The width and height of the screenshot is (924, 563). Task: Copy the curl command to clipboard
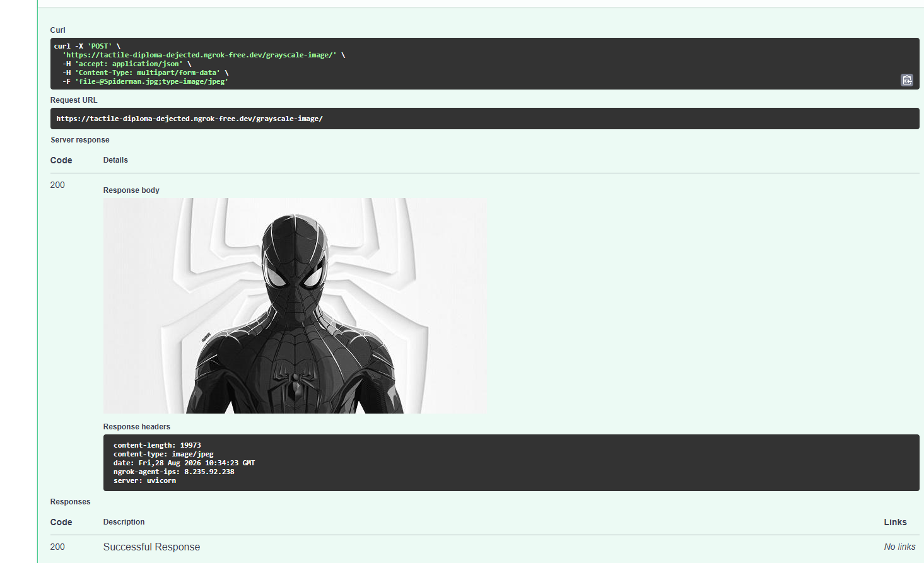point(906,80)
